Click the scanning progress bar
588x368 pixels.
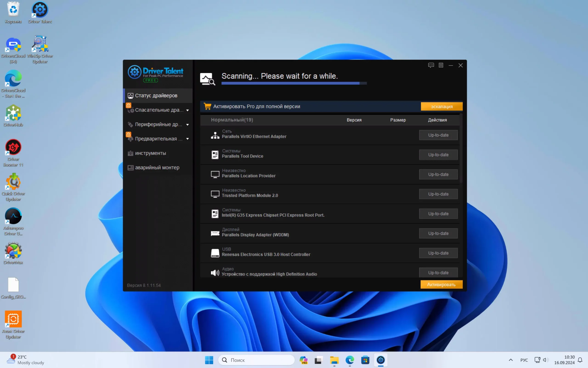(x=294, y=83)
